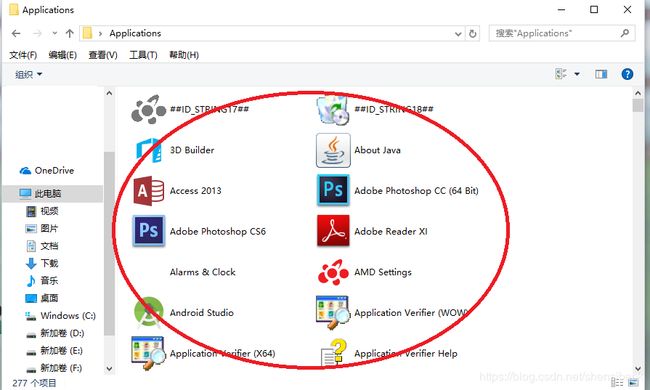Click the change view icon
Image resolution: width=650 pixels, height=390 pixels.
560,74
